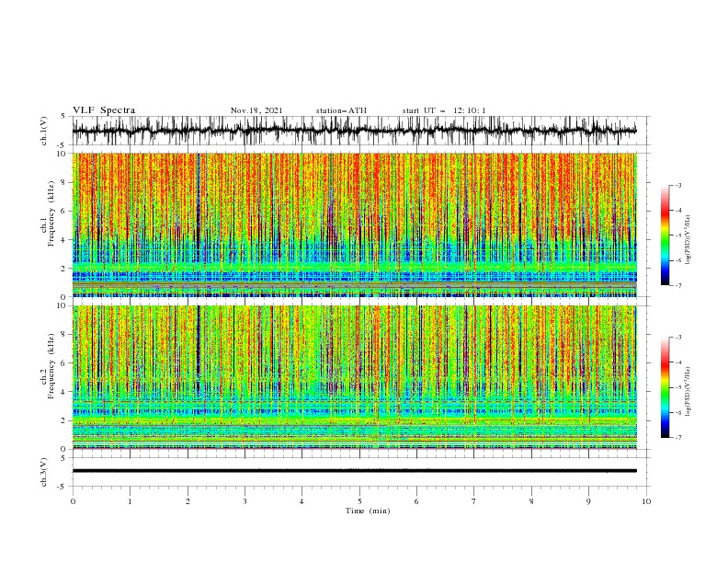The height and width of the screenshot is (563, 728).
Task: Click the '7' tick label on the time axis
Action: tap(474, 501)
